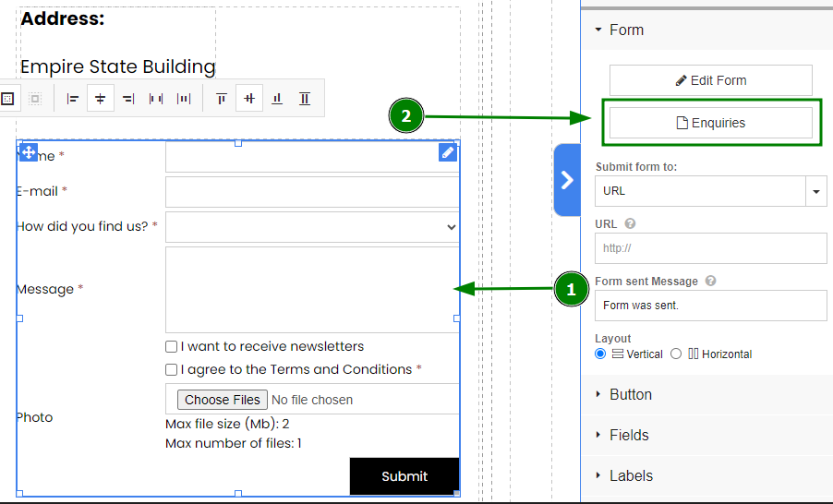
Task: Align bottom edges toolbar icon
Action: point(277,99)
